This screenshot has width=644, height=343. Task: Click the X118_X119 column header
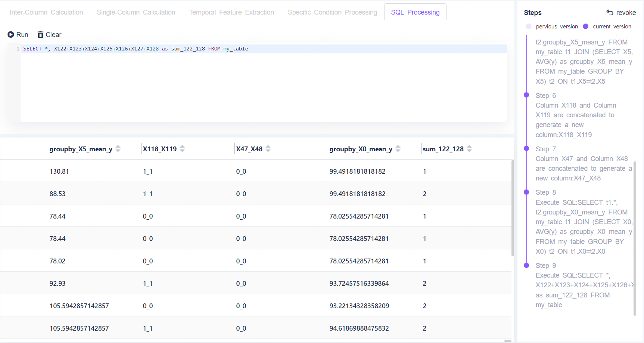[x=160, y=149]
